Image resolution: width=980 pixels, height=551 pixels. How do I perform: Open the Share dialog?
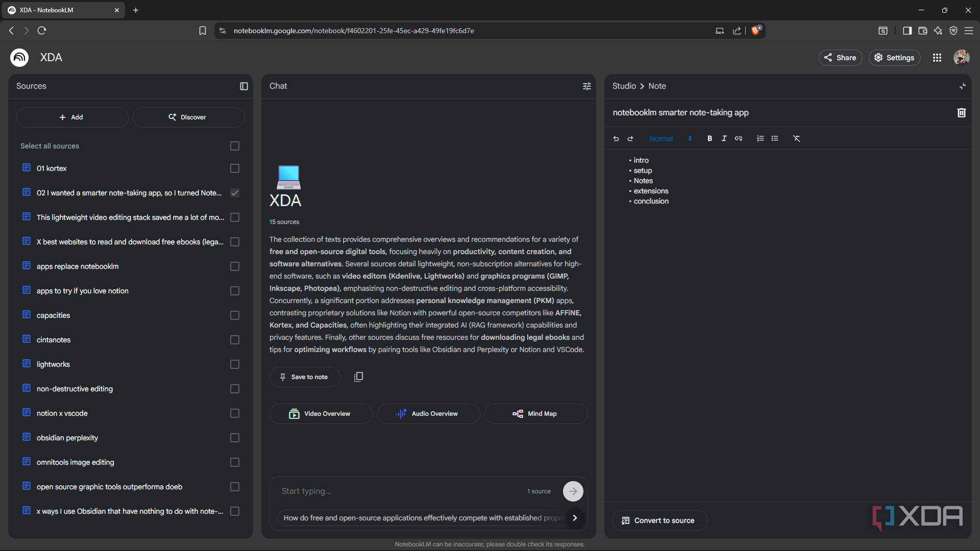(840, 58)
